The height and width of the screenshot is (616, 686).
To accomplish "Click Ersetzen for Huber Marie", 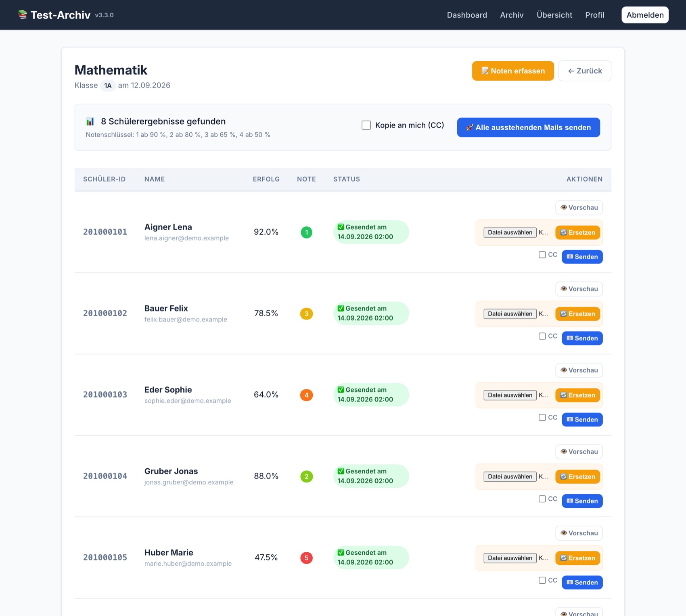I will (578, 558).
